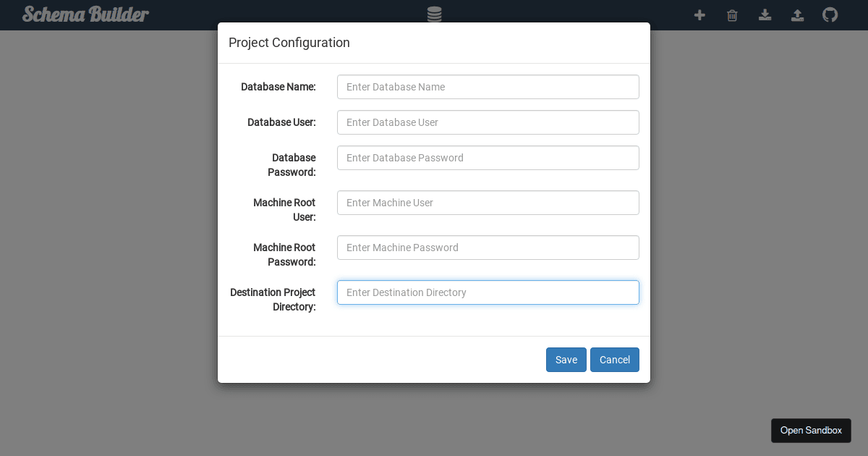Click the Open Sandbox corner icon button
Image resolution: width=868 pixels, height=456 pixels.
coord(811,430)
